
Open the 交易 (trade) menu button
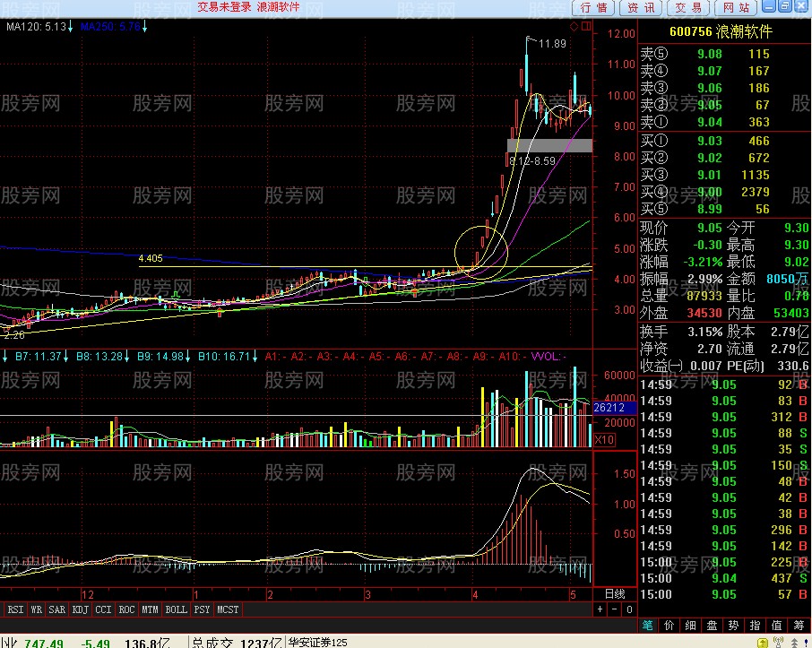click(x=688, y=8)
